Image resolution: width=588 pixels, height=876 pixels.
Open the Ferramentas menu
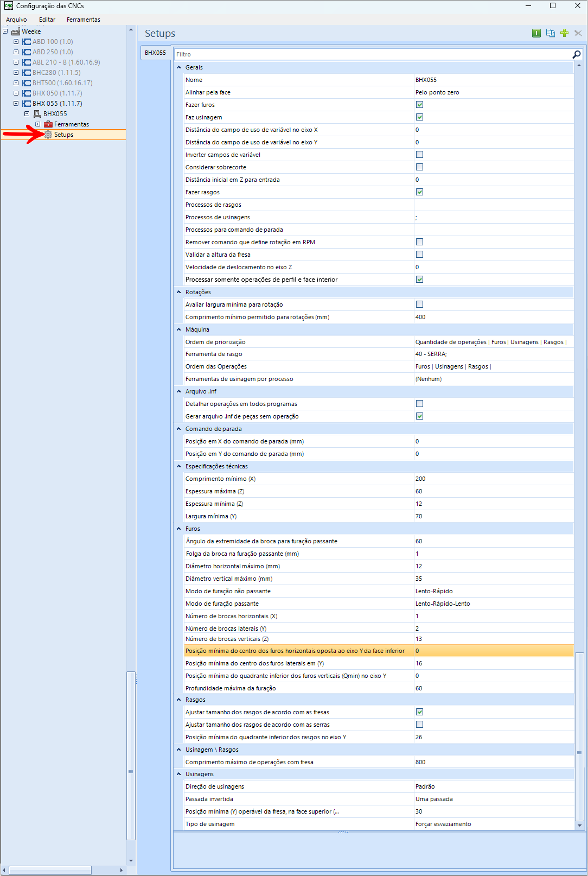84,20
